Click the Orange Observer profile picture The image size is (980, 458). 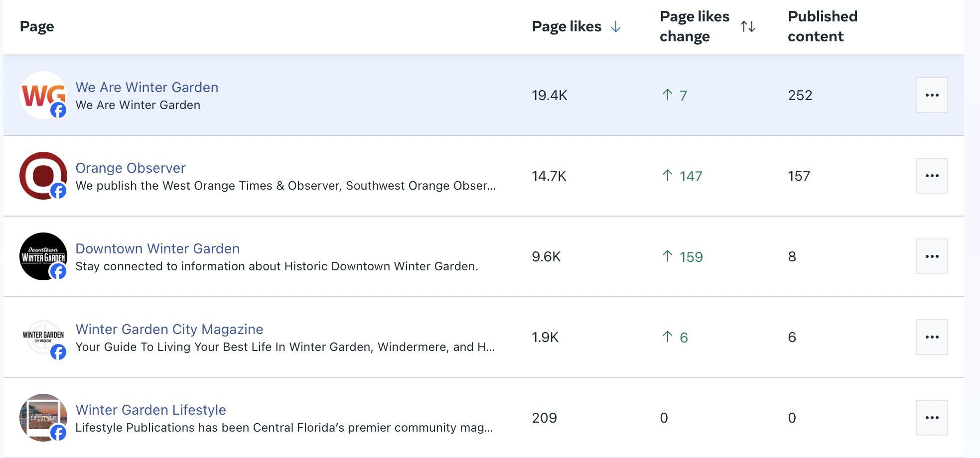click(x=43, y=176)
